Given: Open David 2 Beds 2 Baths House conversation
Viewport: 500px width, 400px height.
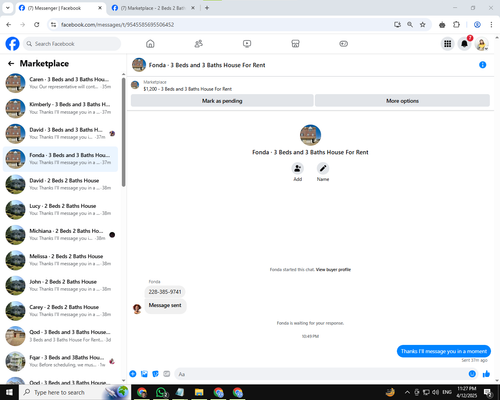Looking at the screenshot, I should [x=60, y=184].
